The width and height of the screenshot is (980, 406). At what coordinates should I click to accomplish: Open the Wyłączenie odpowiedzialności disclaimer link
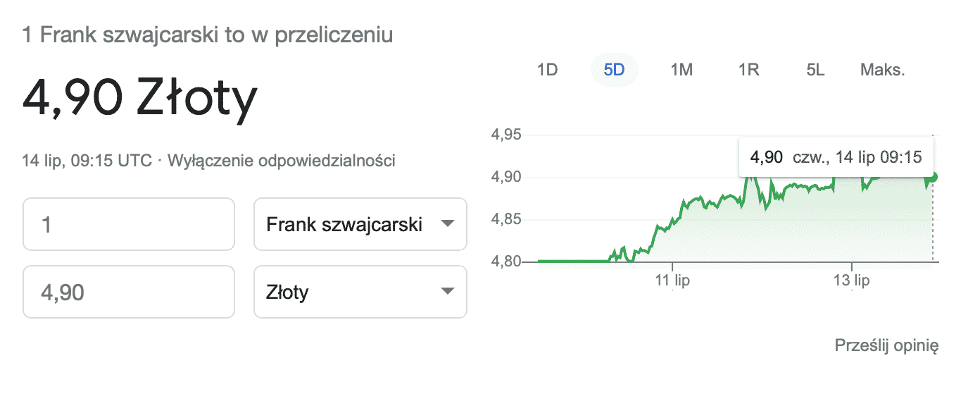(282, 161)
